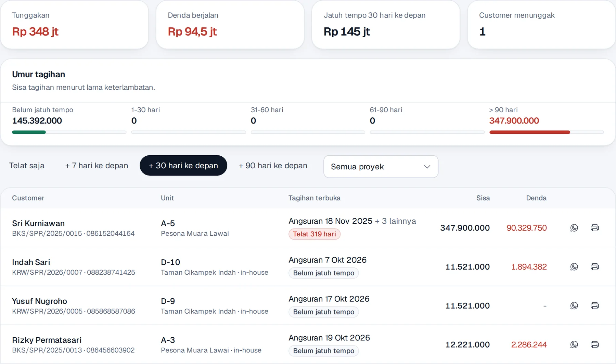Image resolution: width=616 pixels, height=364 pixels.
Task: Click the 12.221.000 remaining amount
Action: 467,345
